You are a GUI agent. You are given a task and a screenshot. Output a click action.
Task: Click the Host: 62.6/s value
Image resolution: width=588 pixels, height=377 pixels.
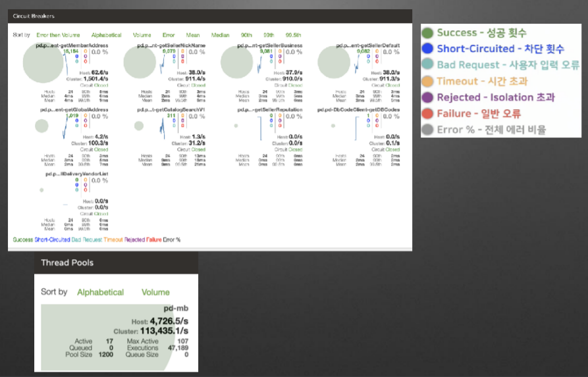click(99, 72)
